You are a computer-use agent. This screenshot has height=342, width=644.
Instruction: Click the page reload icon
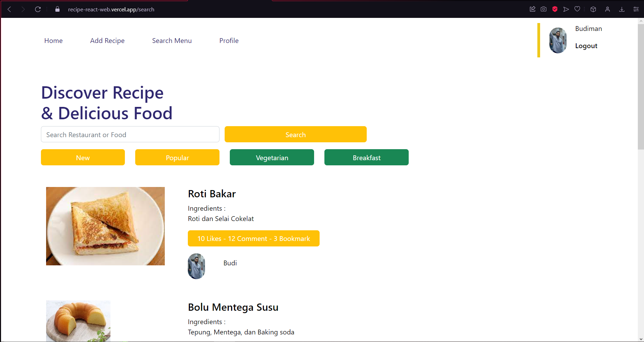[38, 9]
